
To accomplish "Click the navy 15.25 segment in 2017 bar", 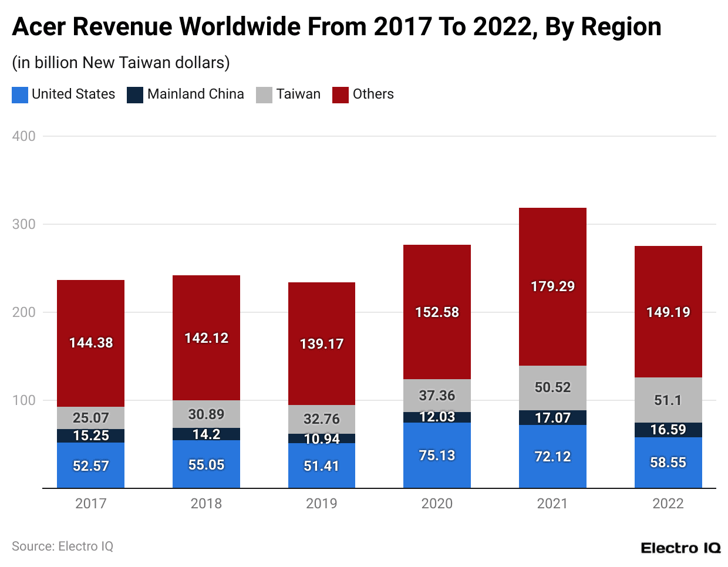I will pos(90,436).
